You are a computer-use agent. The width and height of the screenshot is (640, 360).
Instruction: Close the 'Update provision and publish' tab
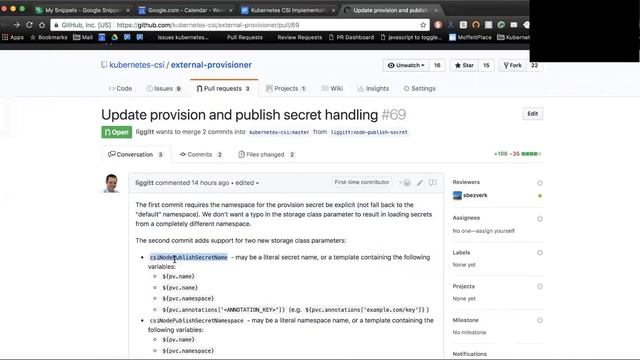point(436,10)
